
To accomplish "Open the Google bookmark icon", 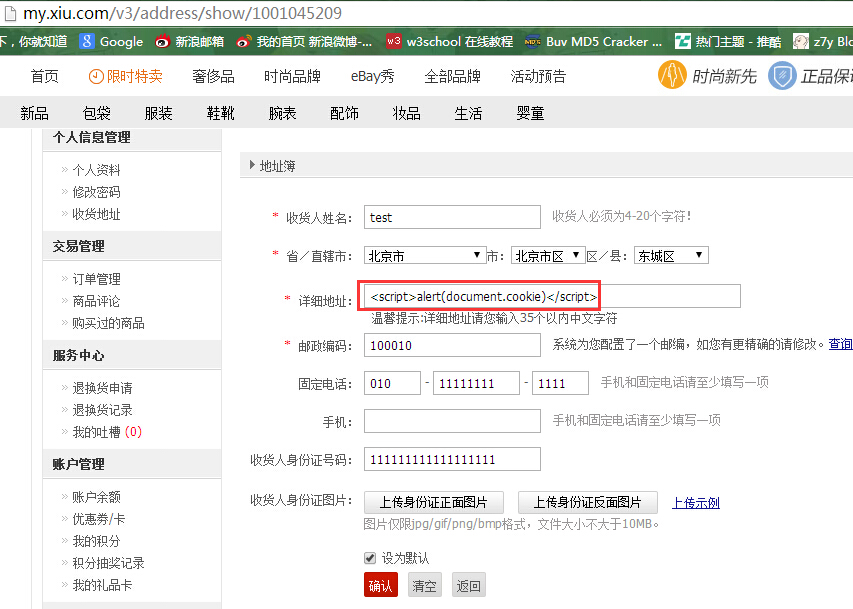I will tap(86, 41).
